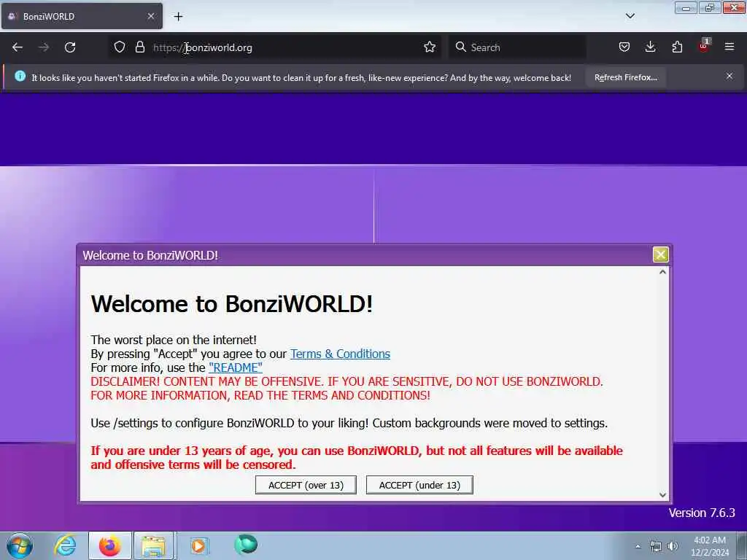This screenshot has height=560, width=747.
Task: Open tracking protection shield icon
Action: pos(120,47)
